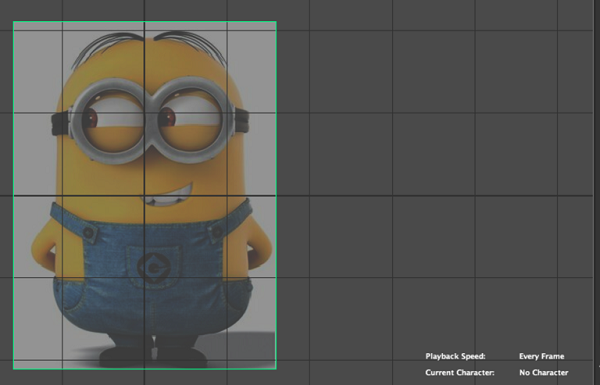This screenshot has width=600, height=385.
Task: Click the Every Frame playback value
Action: [541, 356]
